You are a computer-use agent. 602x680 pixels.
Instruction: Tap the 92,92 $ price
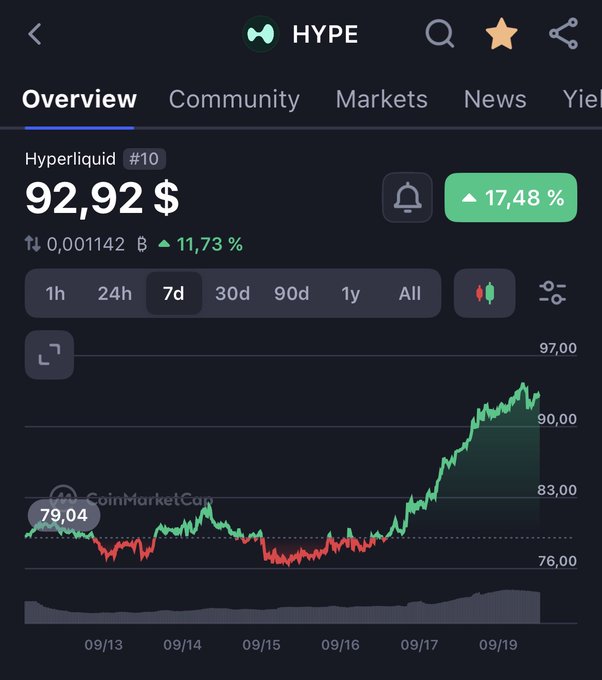(x=102, y=198)
